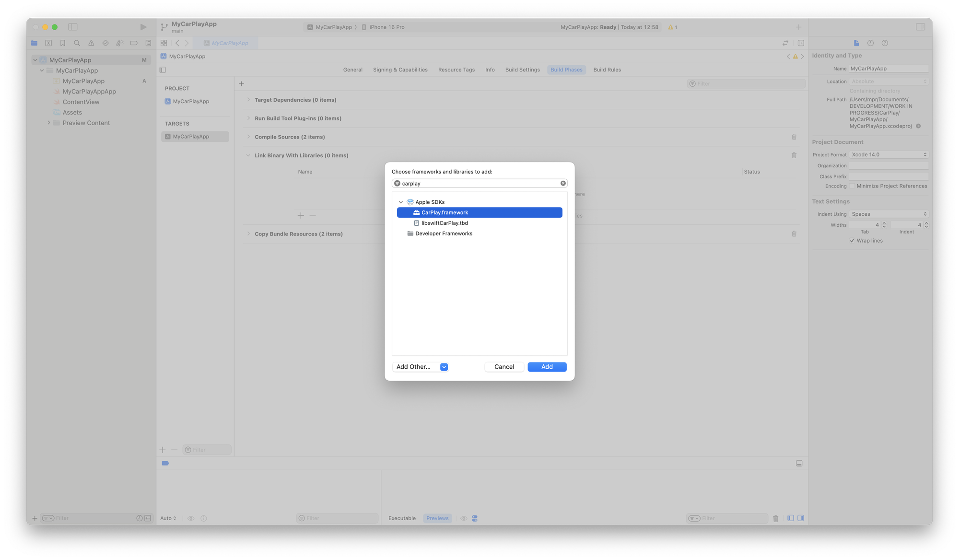Enable Minimize Project References checkbox
Screen dimensions: 959x560
pyautogui.click(x=852, y=186)
